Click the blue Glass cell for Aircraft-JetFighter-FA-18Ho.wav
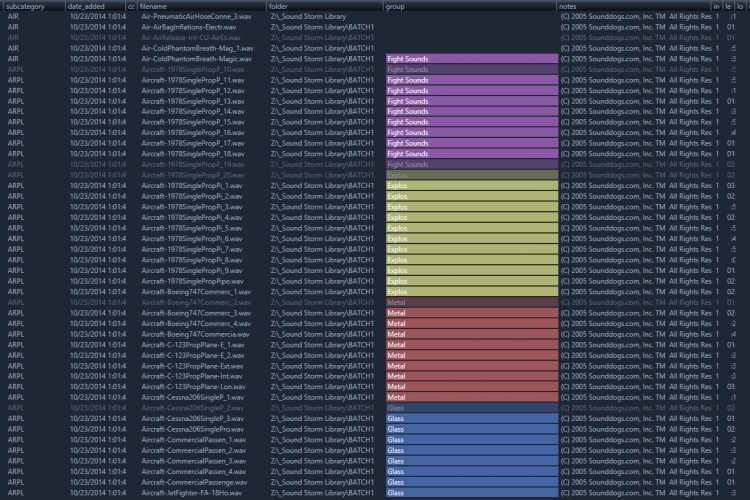This screenshot has width=750, height=500. pyautogui.click(x=472, y=493)
